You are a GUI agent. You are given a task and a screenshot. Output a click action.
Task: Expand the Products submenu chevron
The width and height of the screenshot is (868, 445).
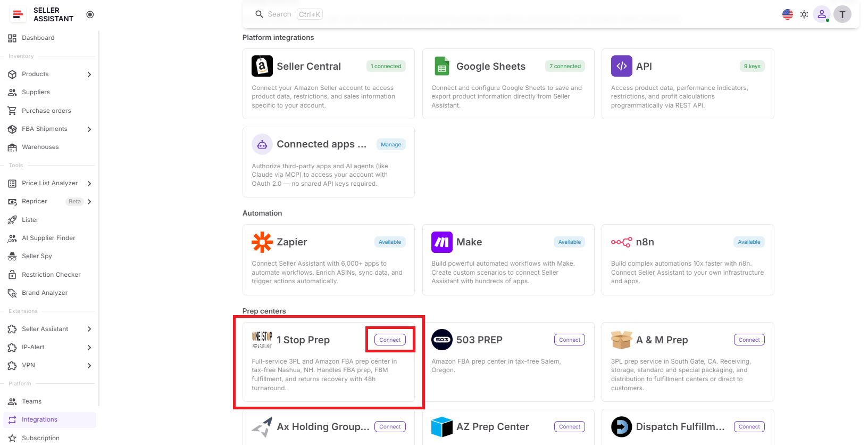89,75
